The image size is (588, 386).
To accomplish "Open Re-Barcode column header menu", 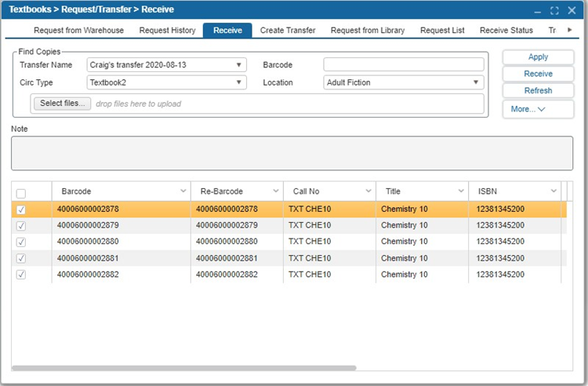I will pyautogui.click(x=276, y=191).
